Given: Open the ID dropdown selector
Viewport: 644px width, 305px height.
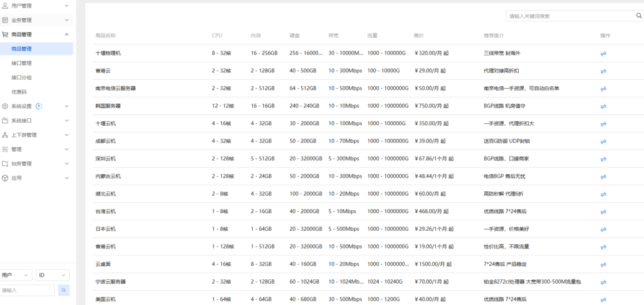Looking at the screenshot, I should tap(52, 275).
